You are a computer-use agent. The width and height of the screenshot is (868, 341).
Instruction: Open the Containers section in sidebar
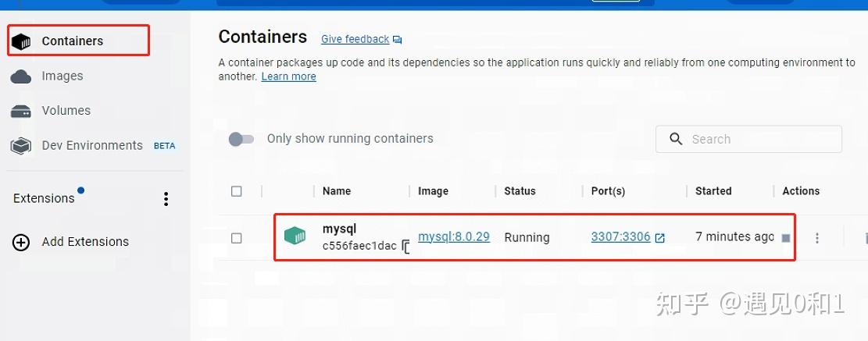[x=72, y=41]
